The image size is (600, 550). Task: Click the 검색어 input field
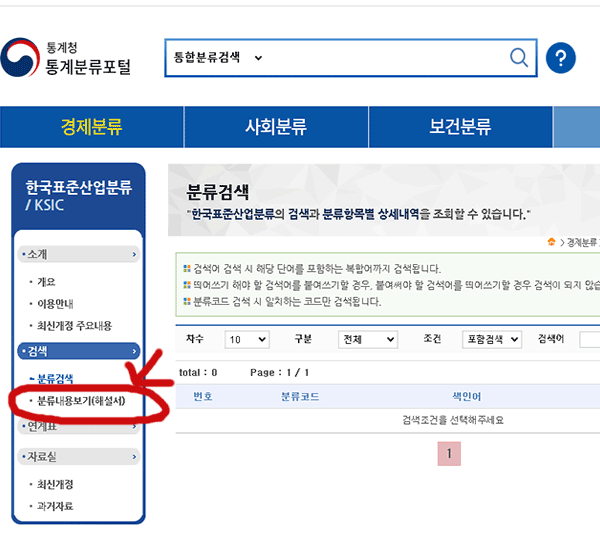(590, 339)
